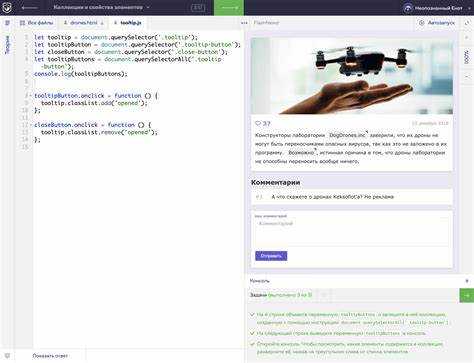Select the first completed task about line 4

tap(349, 318)
